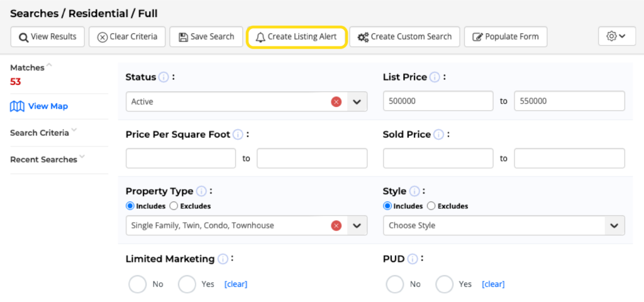644x302 pixels.
Task: Click Price Per Square Foot info icon
Action: point(238,135)
